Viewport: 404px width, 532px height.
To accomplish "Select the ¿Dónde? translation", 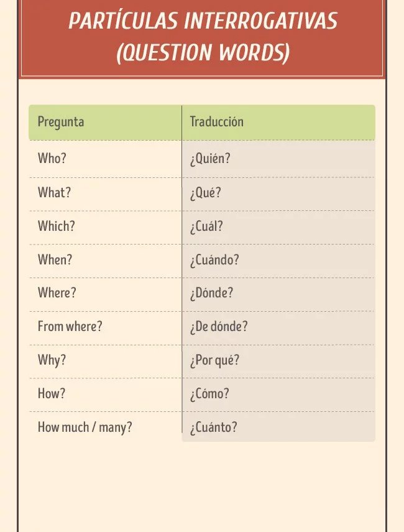I will [211, 293].
